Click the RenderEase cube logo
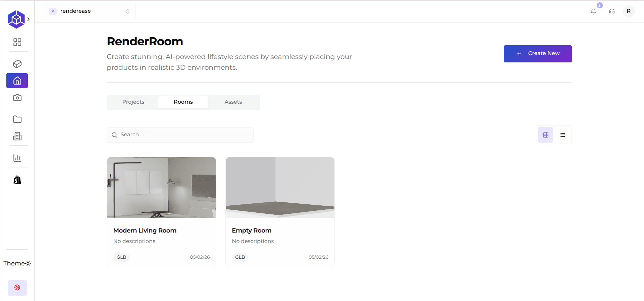Viewport: 644px width, 301px height. (16, 19)
